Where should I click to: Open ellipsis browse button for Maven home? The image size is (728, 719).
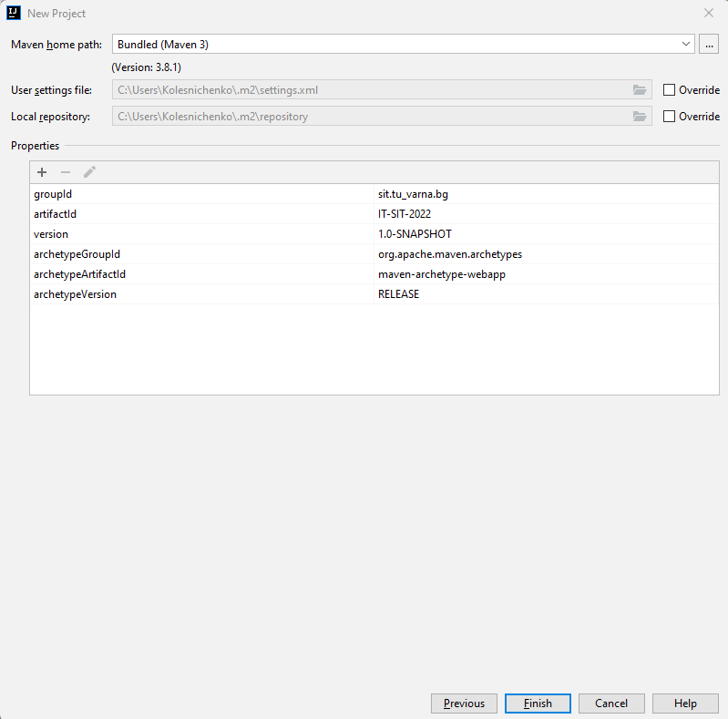point(709,44)
